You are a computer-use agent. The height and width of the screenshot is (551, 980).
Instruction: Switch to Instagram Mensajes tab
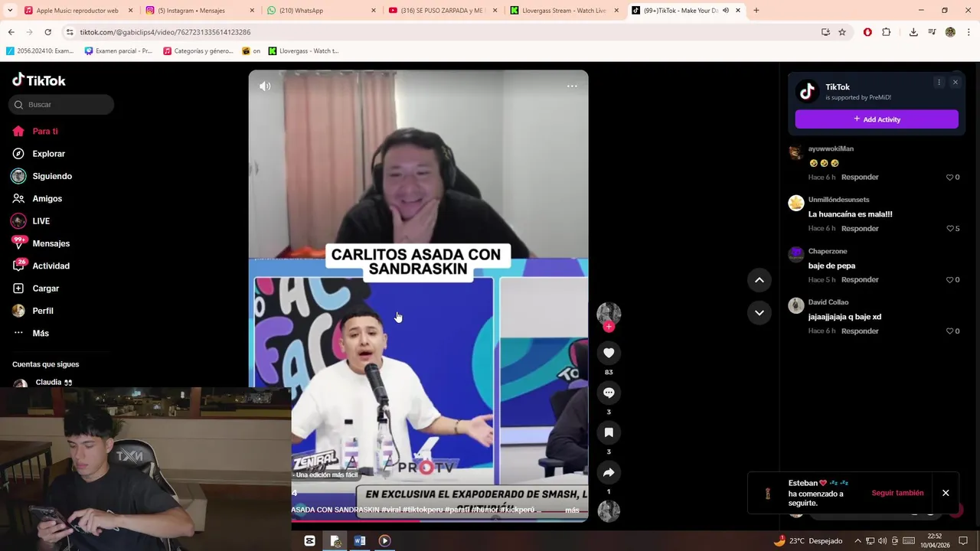199,11
